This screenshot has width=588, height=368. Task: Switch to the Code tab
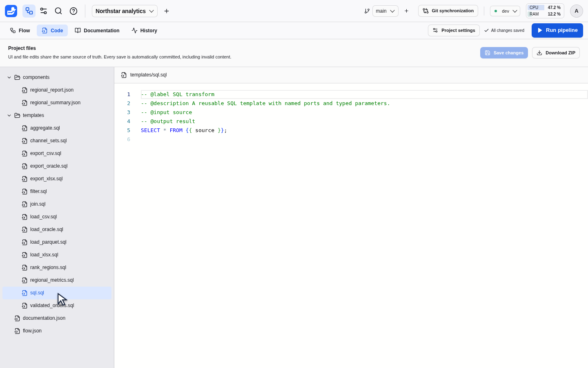click(x=52, y=31)
